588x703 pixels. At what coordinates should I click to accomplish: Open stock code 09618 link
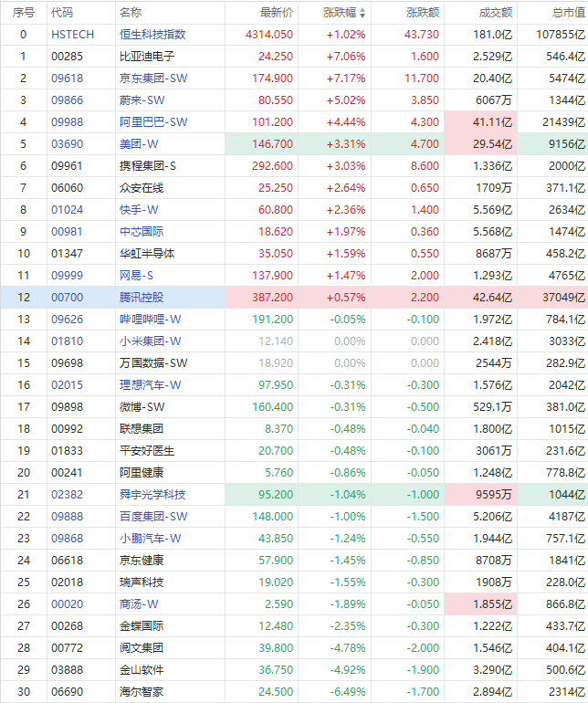(68, 79)
